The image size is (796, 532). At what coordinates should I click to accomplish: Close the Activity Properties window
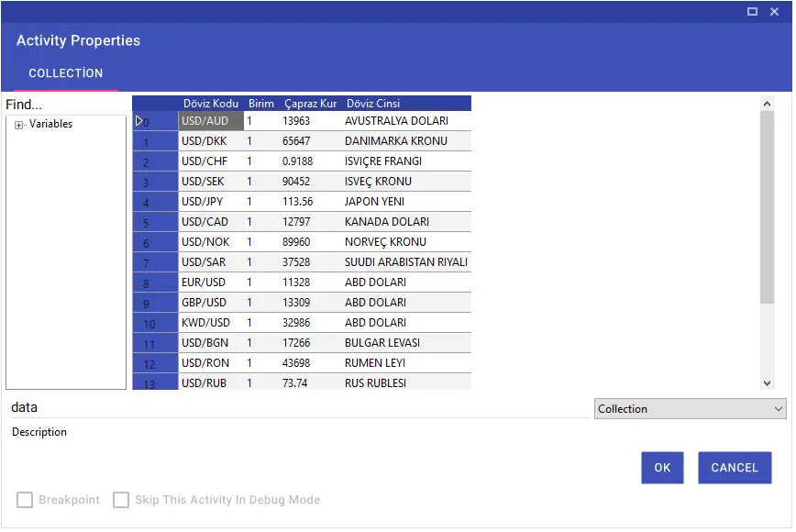pyautogui.click(x=776, y=12)
